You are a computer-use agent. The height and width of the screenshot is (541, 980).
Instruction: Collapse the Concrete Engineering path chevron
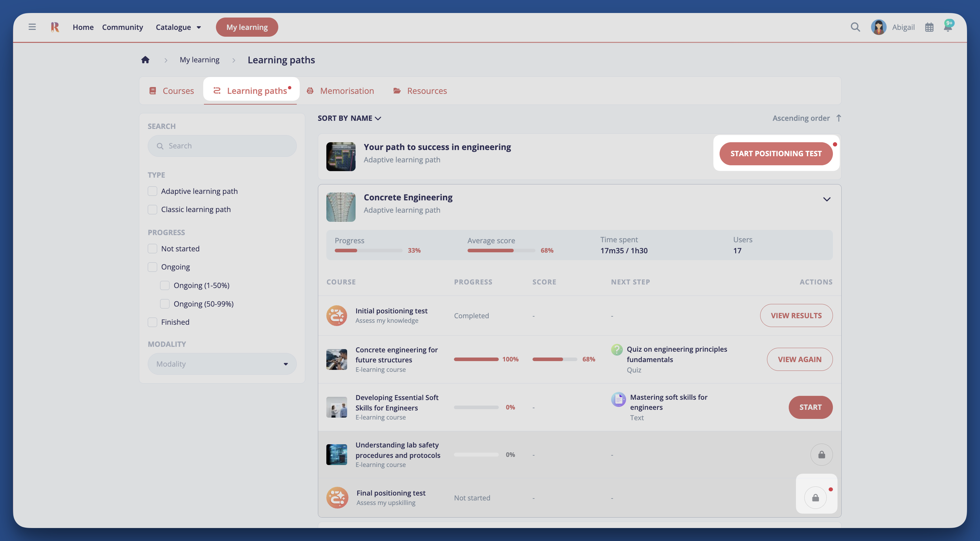(x=826, y=199)
